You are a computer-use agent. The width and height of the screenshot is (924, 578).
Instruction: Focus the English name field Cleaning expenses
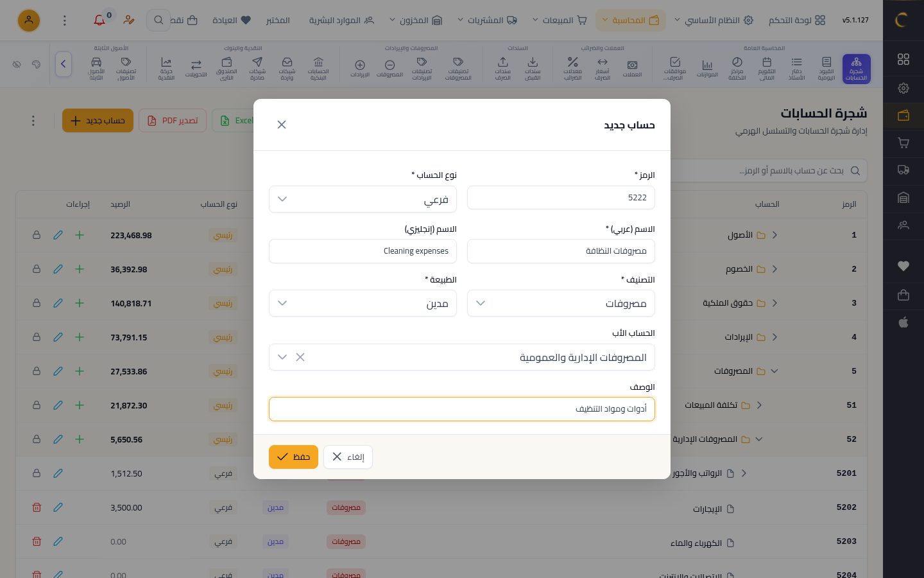pyautogui.click(x=363, y=251)
